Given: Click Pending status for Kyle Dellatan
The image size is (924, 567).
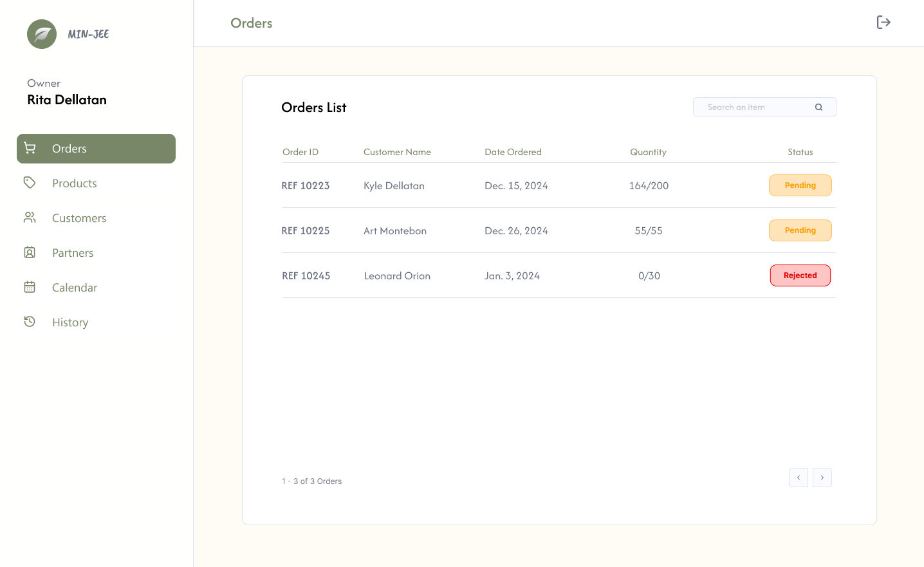Looking at the screenshot, I should point(800,185).
